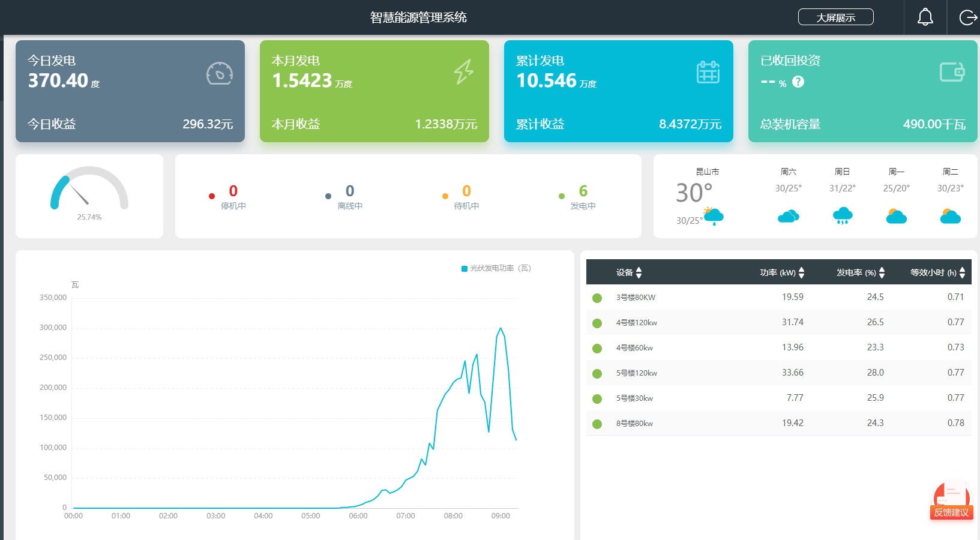This screenshot has width=980, height=540.
Task: Open the 反馈建议 feedback widget
Action: point(951,501)
